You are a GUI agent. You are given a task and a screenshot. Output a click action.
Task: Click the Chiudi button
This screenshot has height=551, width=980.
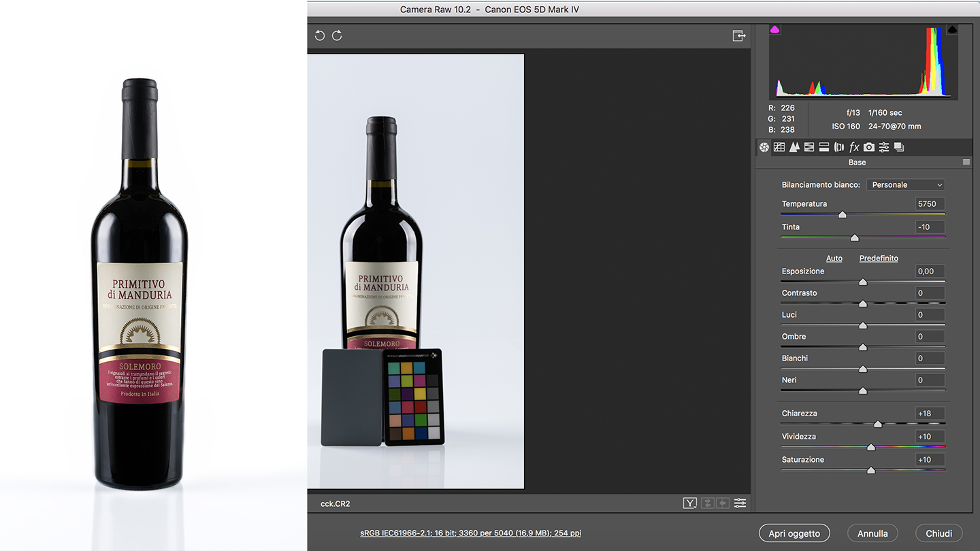(938, 533)
